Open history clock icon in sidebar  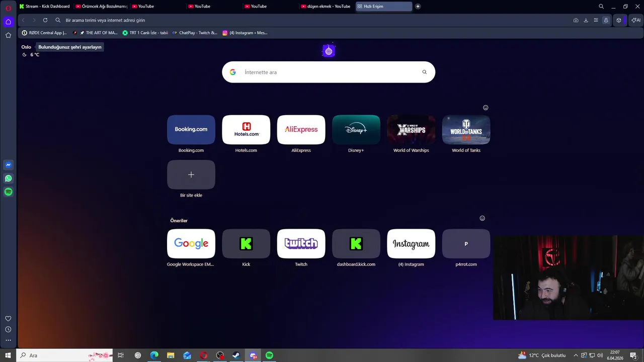pos(8,330)
